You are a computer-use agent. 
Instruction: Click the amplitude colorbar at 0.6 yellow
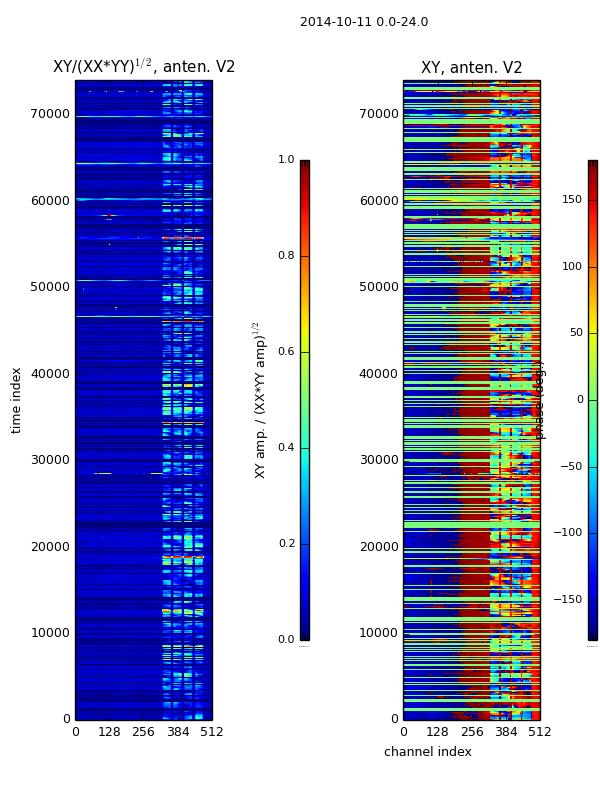pos(305,352)
